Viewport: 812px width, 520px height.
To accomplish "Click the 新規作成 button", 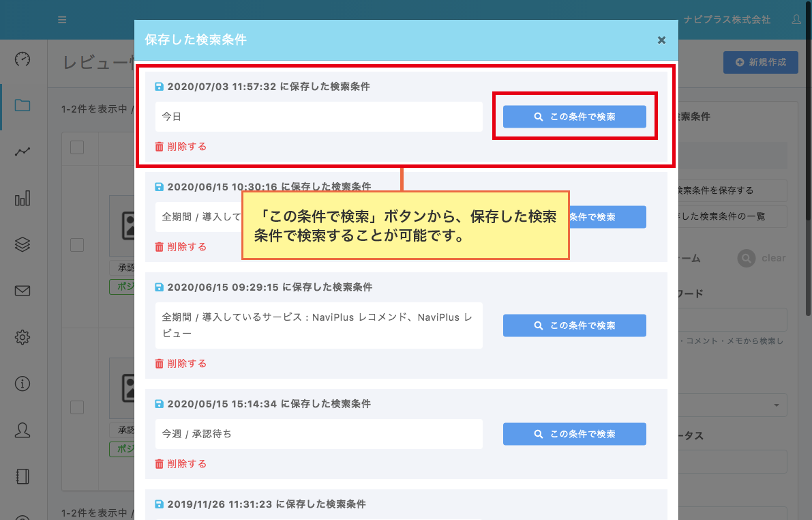I will pos(760,62).
